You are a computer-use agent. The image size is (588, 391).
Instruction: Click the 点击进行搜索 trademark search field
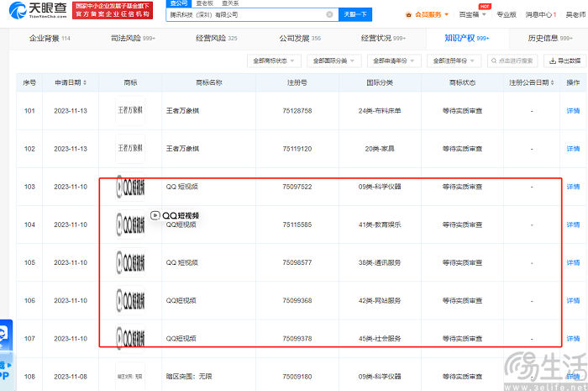(512, 61)
